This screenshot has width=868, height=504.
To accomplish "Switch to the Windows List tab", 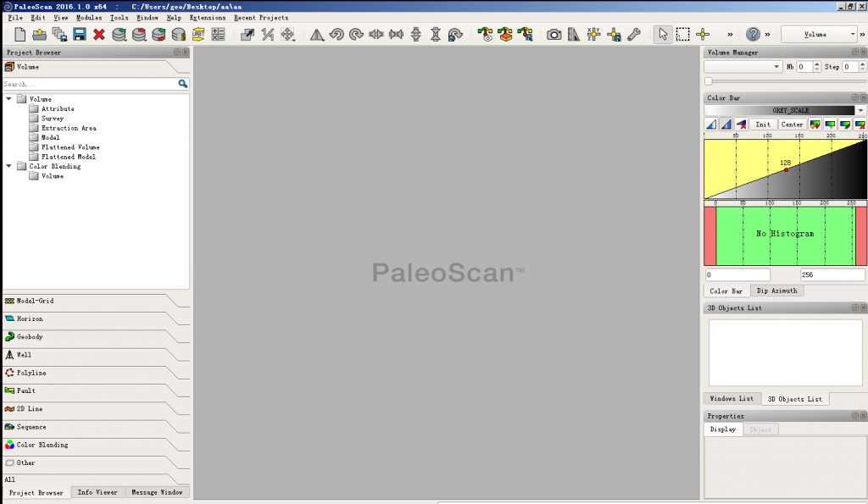I will pos(732,398).
